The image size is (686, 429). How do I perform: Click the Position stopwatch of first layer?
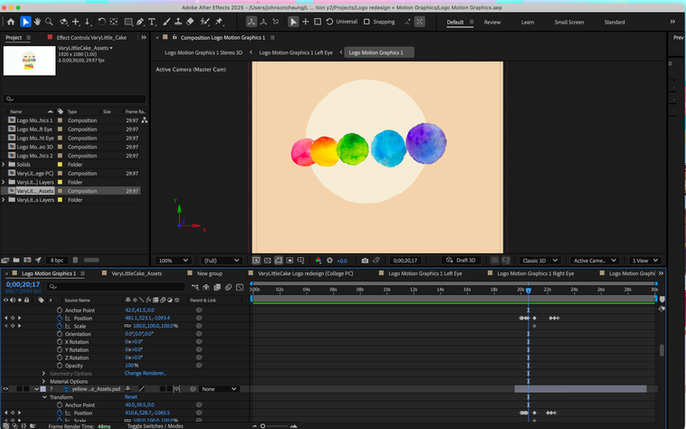tap(60, 318)
